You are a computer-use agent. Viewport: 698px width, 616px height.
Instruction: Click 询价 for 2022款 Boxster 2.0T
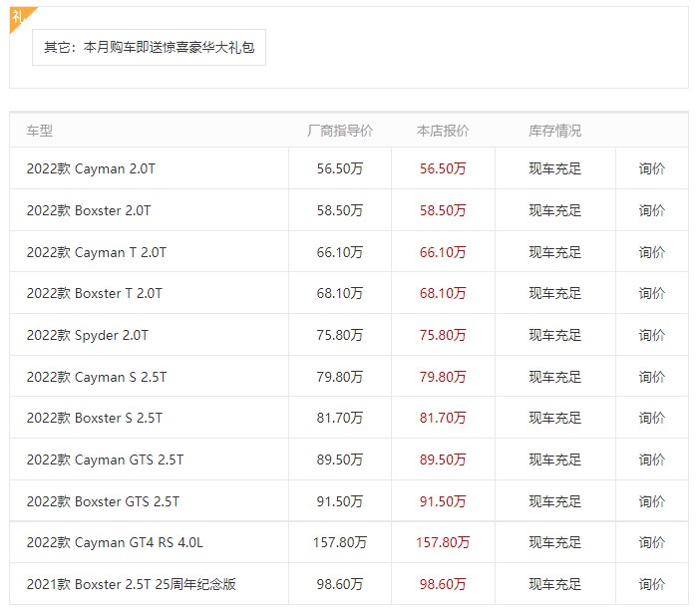coord(652,210)
